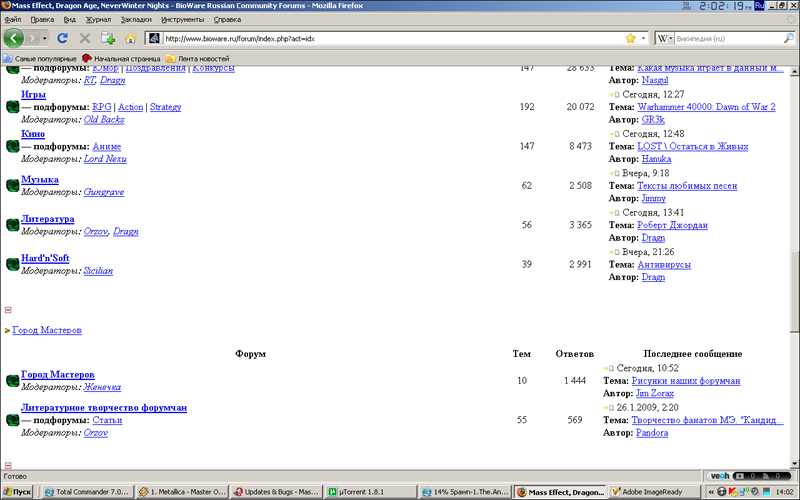Click the Пуск Start button
This screenshot has height=500, width=800.
coord(17,492)
